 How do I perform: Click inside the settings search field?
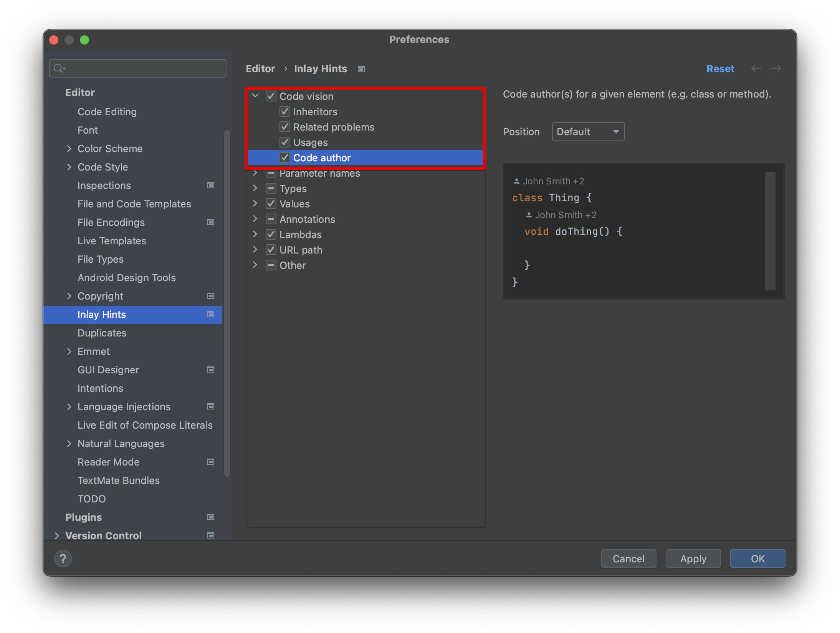(146, 68)
